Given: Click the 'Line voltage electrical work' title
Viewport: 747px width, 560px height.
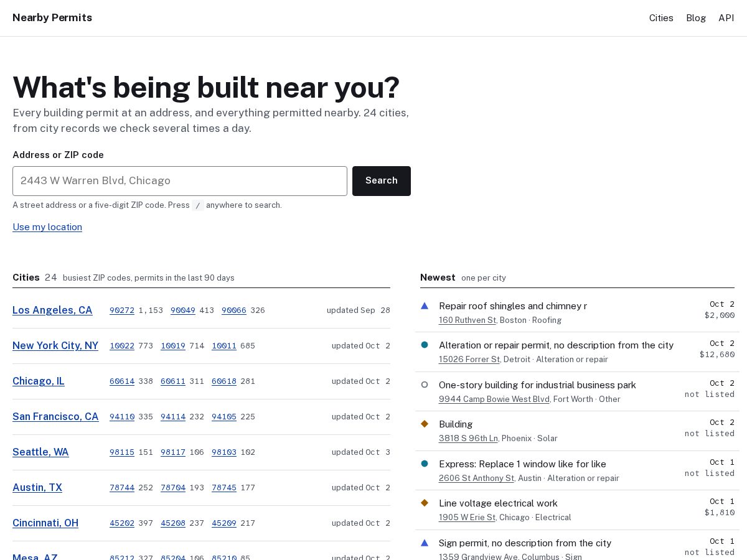Looking at the screenshot, I should click(x=498, y=503).
